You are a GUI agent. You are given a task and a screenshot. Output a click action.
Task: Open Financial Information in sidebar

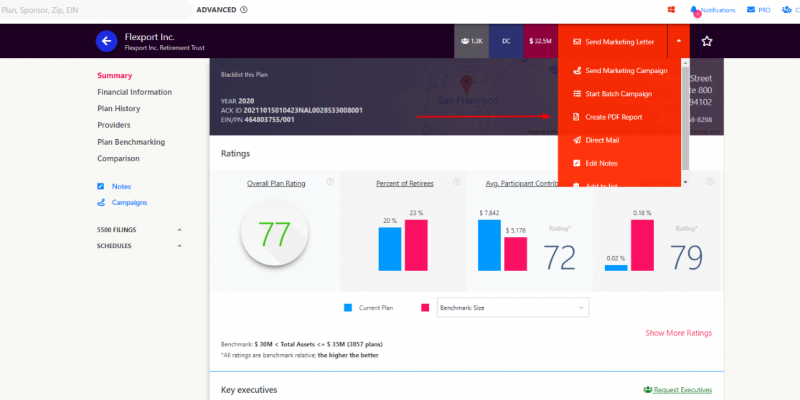(x=134, y=92)
